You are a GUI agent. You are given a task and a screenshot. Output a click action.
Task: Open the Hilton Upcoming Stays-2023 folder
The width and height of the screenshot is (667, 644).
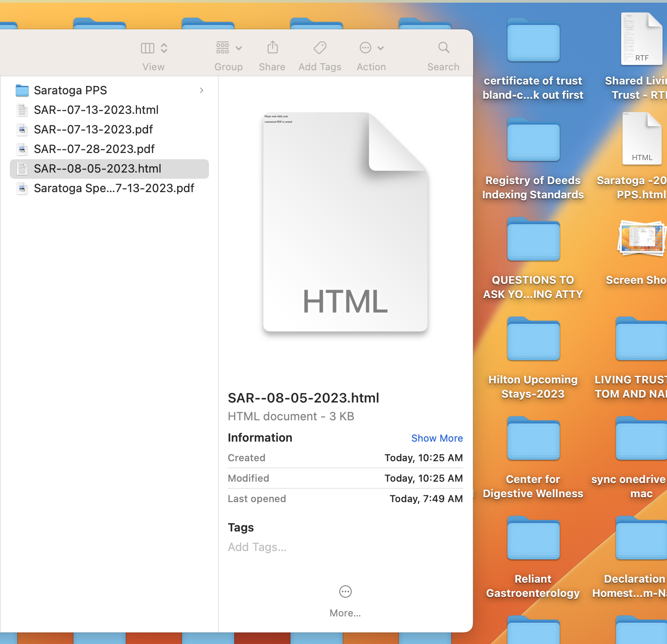coord(533,338)
